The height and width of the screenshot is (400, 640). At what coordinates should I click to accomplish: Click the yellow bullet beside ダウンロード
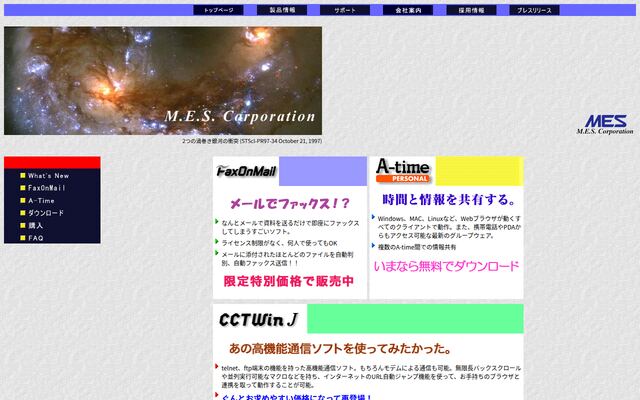23,213
